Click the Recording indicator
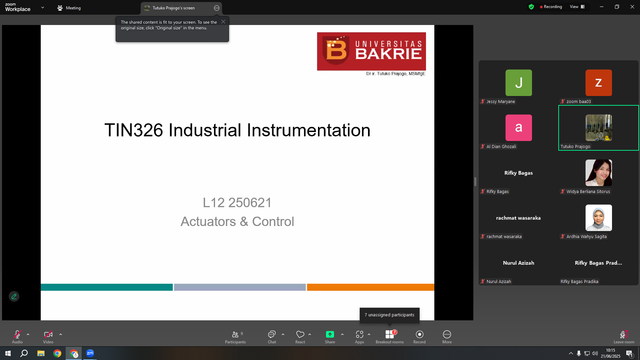 tap(551, 7)
